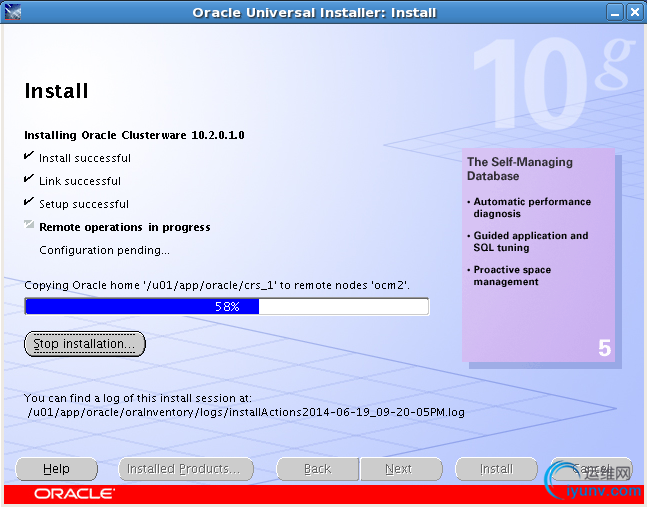This screenshot has width=647, height=507.
Task: Close the Oracle Universal Installer window
Action: pos(634,12)
